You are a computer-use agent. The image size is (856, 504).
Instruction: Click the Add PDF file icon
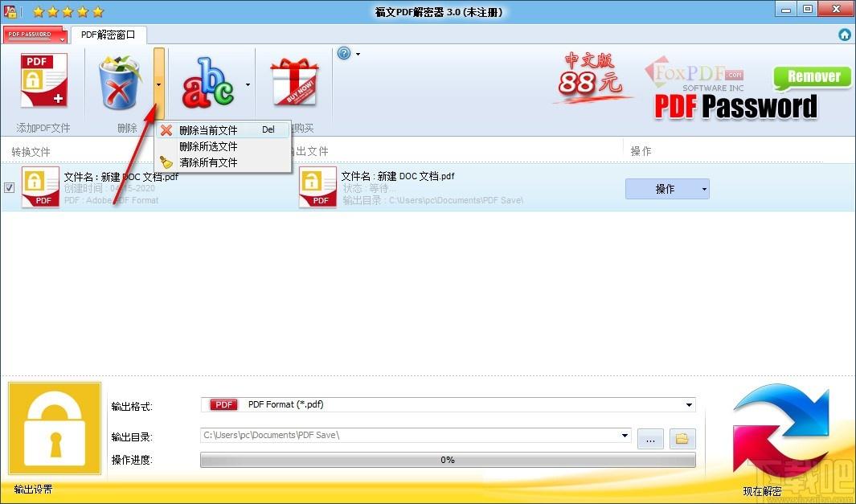(43, 80)
